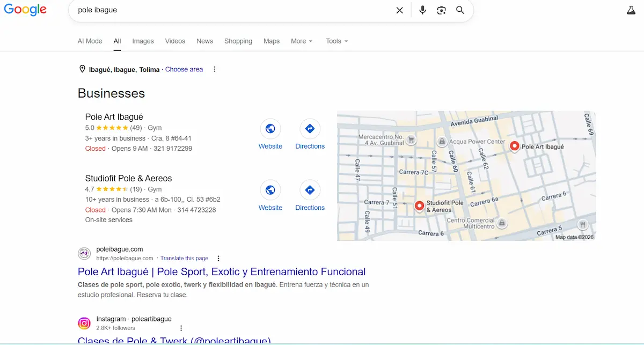
Task: Click the Choose area link
Action: [x=184, y=69]
